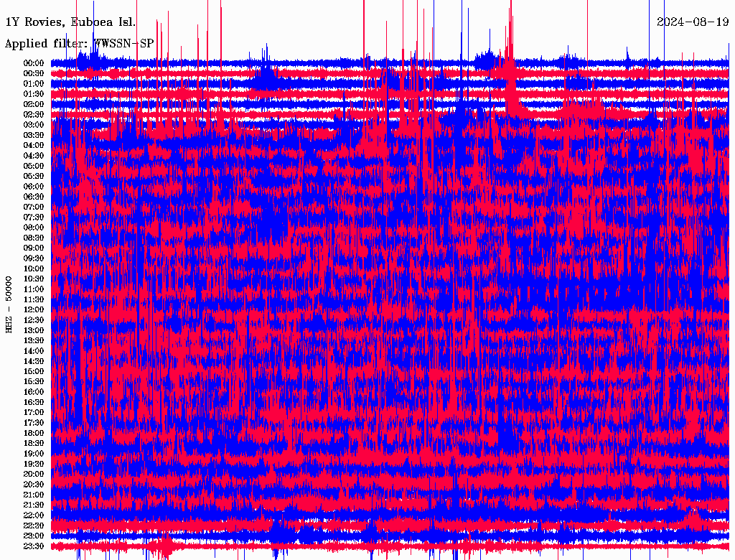The height and width of the screenshot is (560, 735).
Task: Select the 04:30 time label
Action: pos(34,156)
